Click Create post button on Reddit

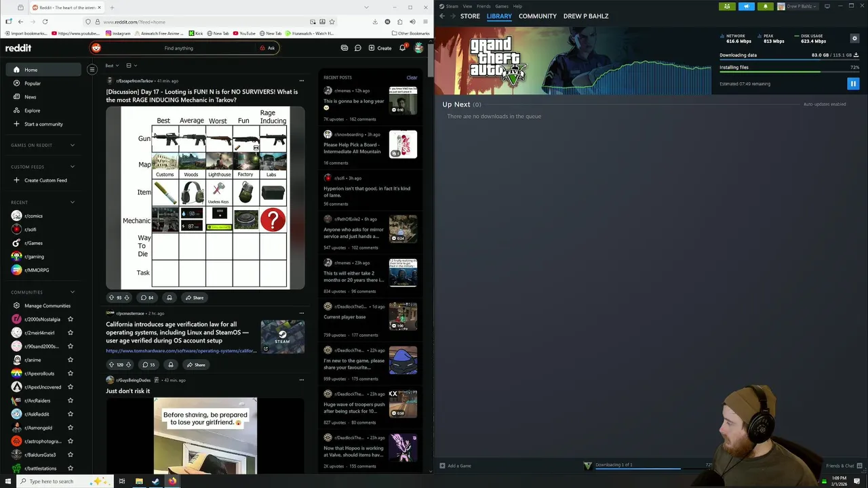[380, 48]
